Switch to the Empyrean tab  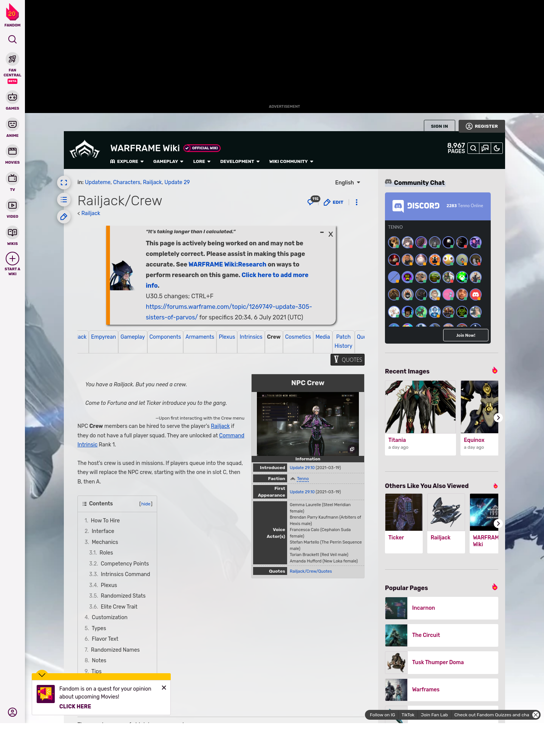(104, 337)
